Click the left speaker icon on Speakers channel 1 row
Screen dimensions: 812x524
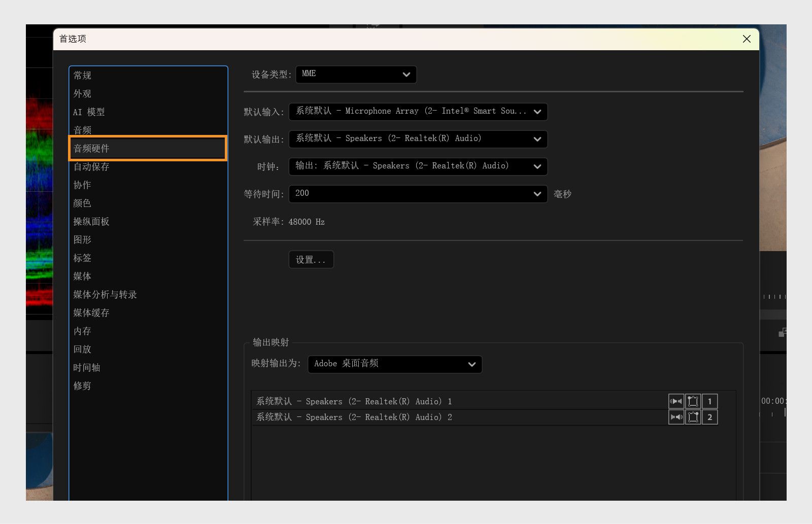[x=676, y=401]
